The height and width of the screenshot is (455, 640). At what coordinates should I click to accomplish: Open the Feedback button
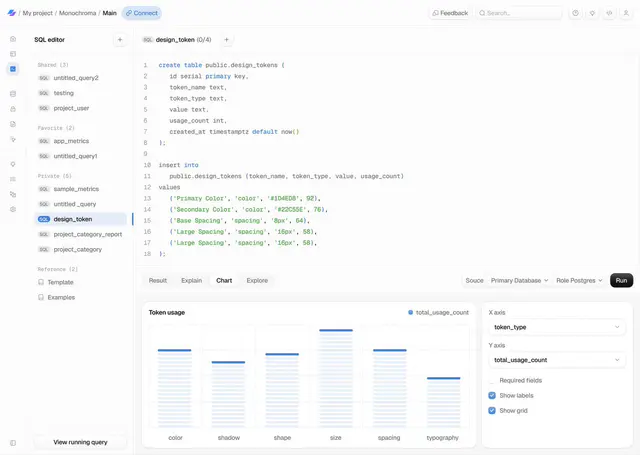click(450, 13)
